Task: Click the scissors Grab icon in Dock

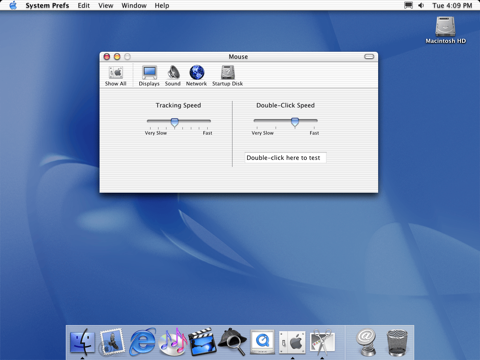Action: [322, 342]
